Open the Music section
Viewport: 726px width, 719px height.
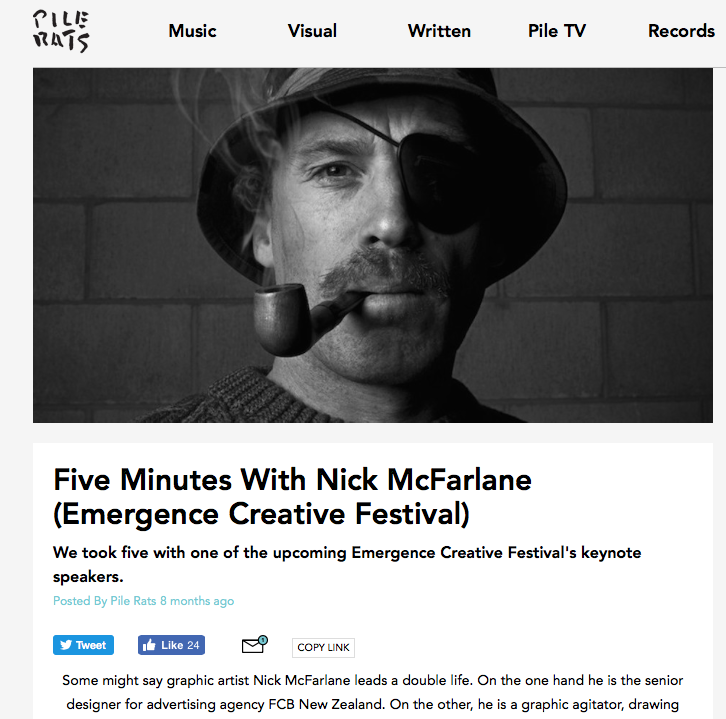(192, 31)
